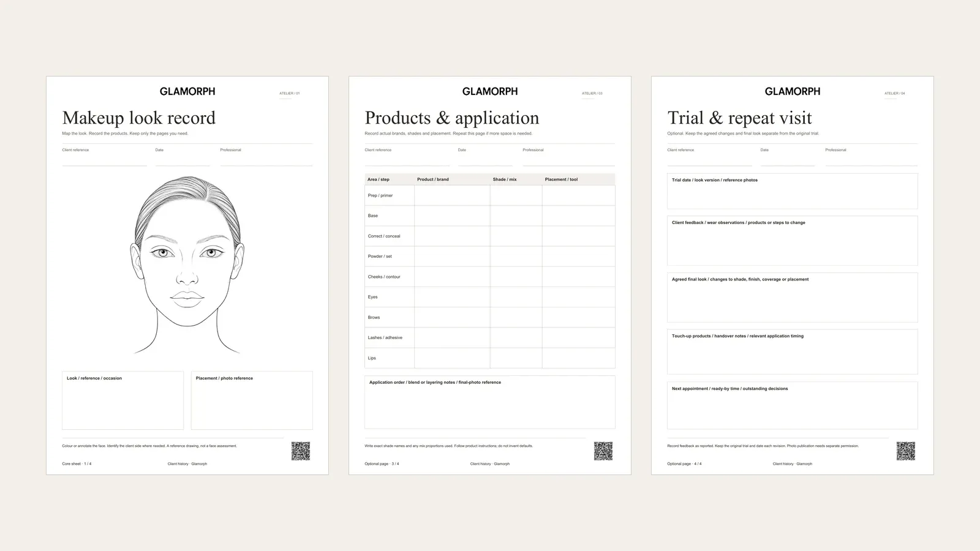The image size is (980, 551).
Task: Click the 'Placement / tool' column header
Action: point(562,179)
